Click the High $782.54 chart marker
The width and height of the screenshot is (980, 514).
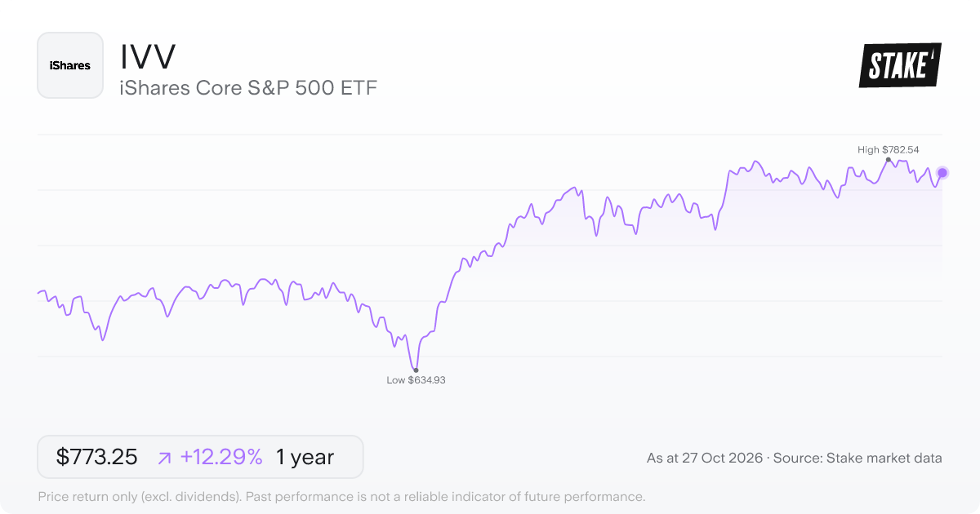[x=889, y=160]
